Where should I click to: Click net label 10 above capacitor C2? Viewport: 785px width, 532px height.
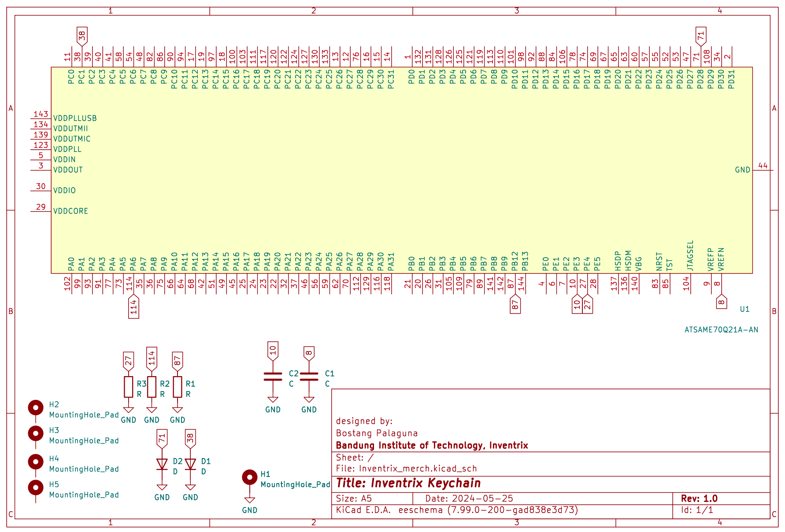point(273,351)
